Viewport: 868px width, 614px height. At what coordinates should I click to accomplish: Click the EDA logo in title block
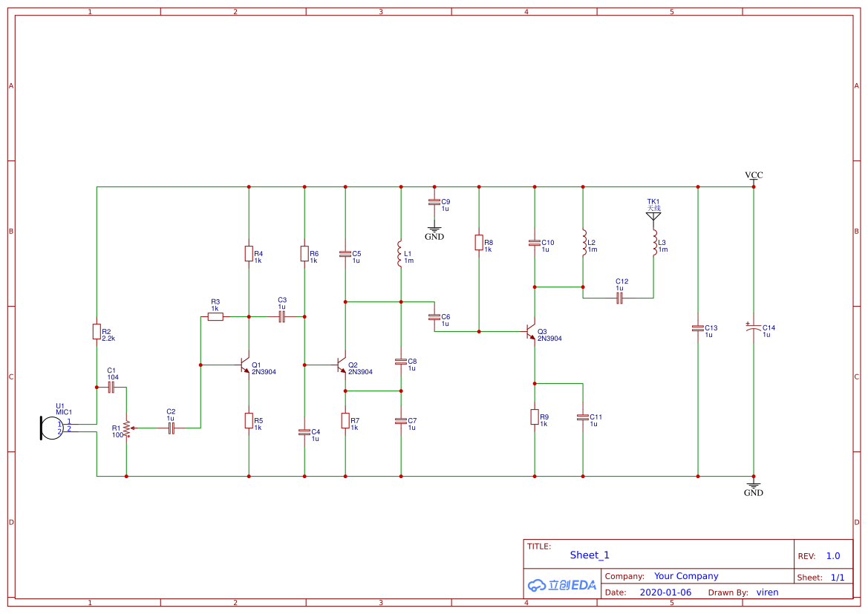coord(562,584)
